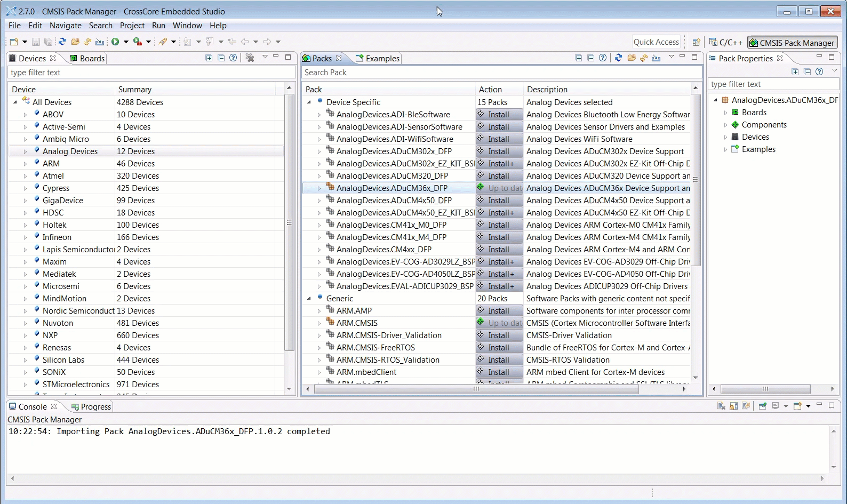Click the Open Console icon
This screenshot has width=847, height=504.
[x=797, y=406]
